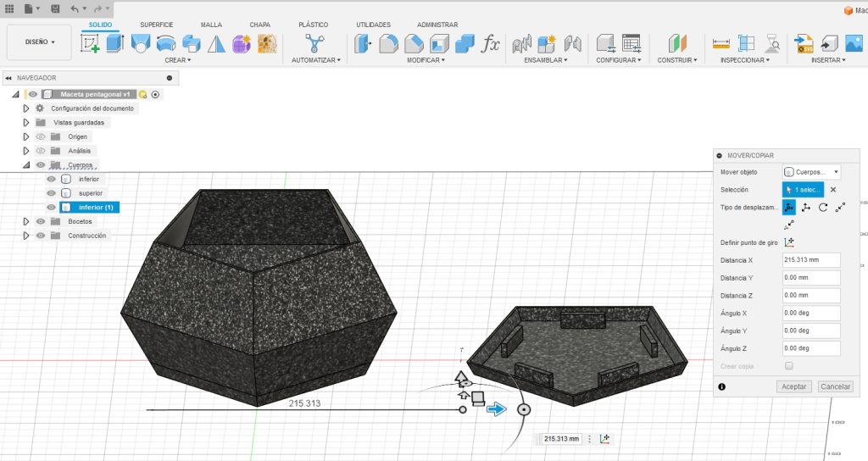The height and width of the screenshot is (461, 868).
Task: Click the Distancia Y input field
Action: 811,278
